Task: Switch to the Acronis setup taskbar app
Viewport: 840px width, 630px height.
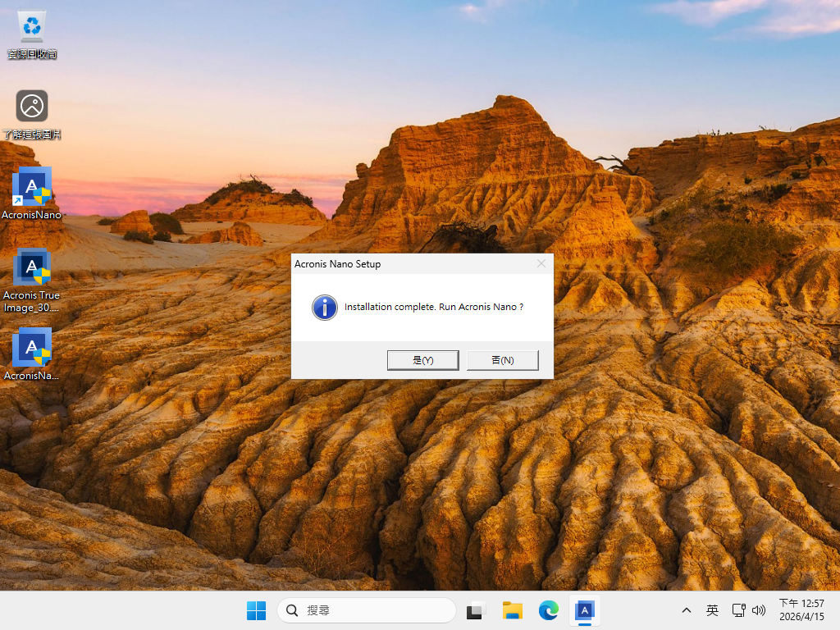Action: pyautogui.click(x=584, y=610)
